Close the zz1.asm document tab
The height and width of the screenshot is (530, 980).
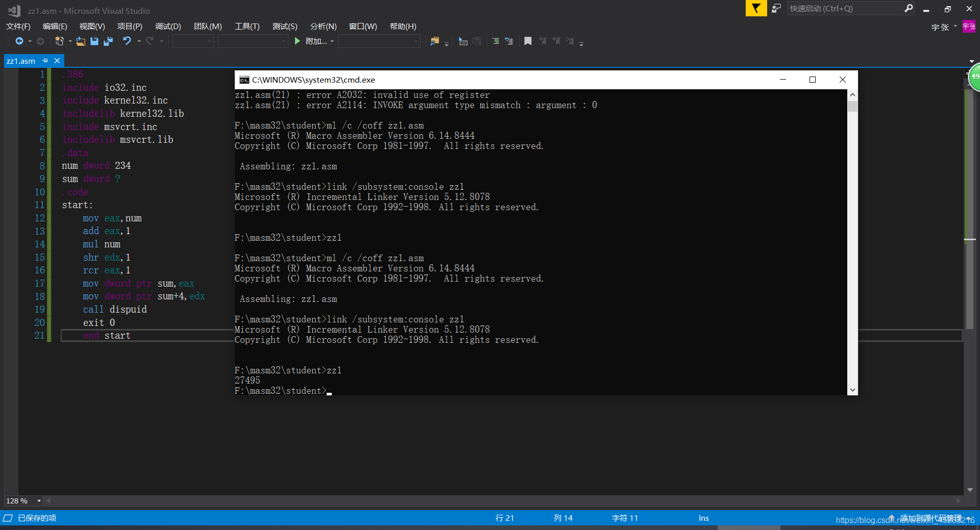click(57, 61)
